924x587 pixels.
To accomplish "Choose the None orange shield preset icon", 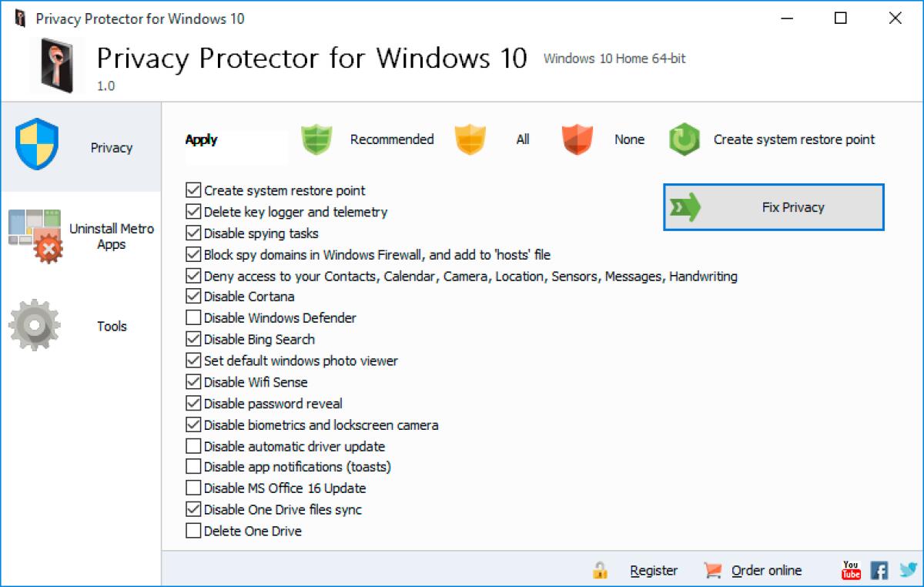I will click(577, 140).
